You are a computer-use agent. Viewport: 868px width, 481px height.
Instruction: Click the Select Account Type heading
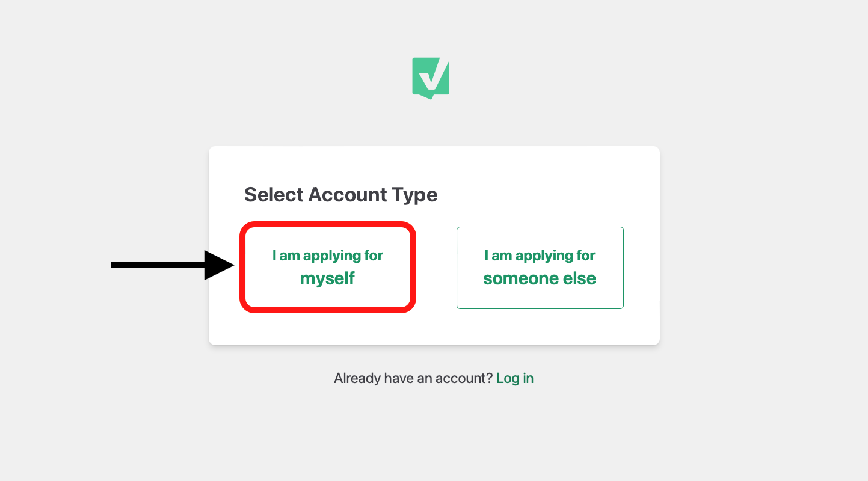[340, 194]
